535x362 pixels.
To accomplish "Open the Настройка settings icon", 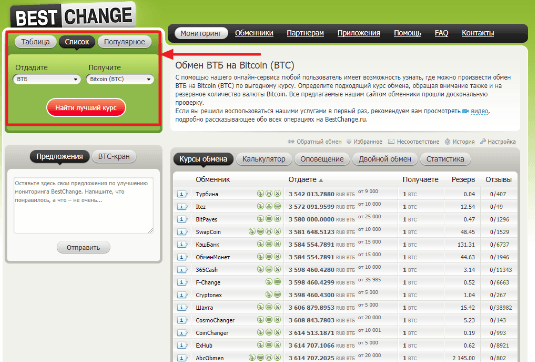I will [x=483, y=142].
